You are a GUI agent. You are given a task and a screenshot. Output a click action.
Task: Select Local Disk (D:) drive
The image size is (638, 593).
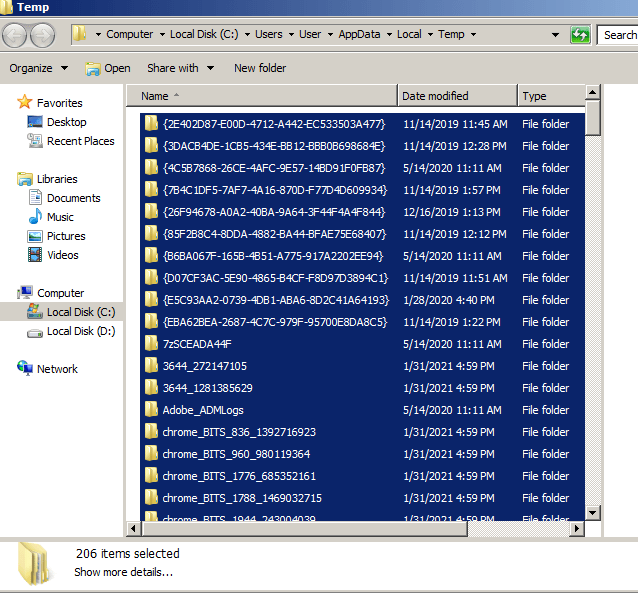(x=80, y=331)
